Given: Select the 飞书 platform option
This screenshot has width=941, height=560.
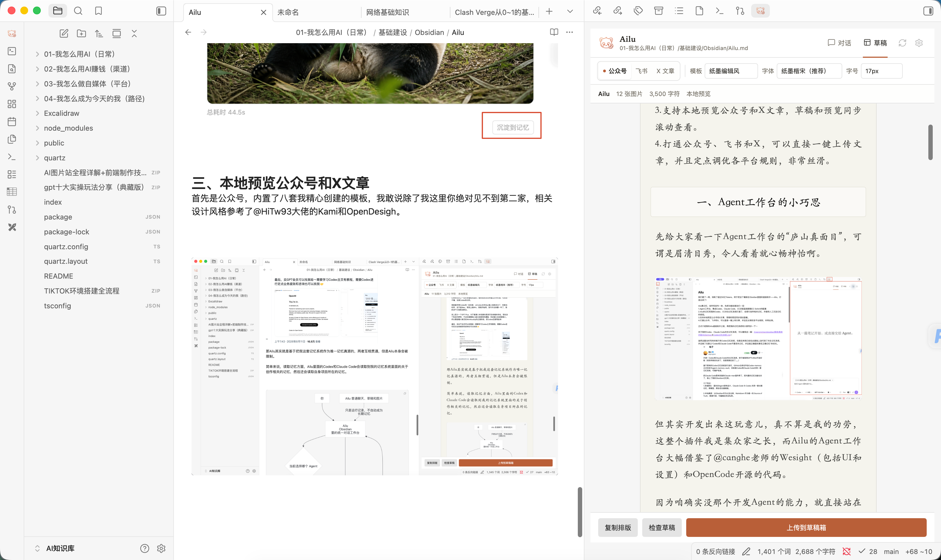Looking at the screenshot, I should (641, 71).
